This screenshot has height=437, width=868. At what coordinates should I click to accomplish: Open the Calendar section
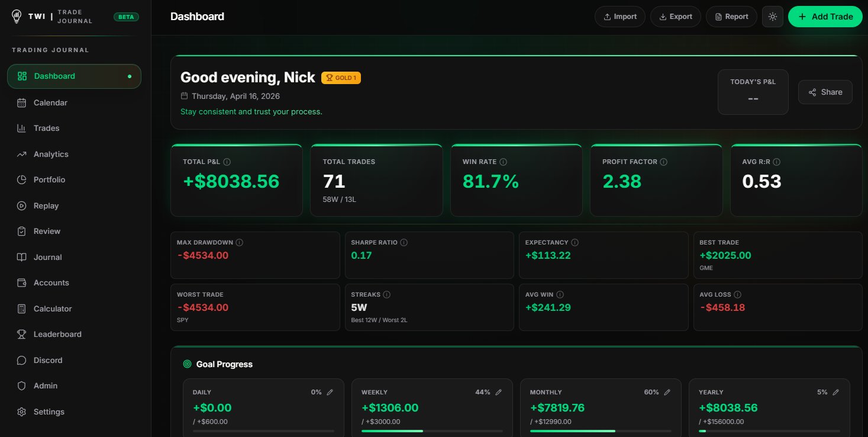click(50, 102)
